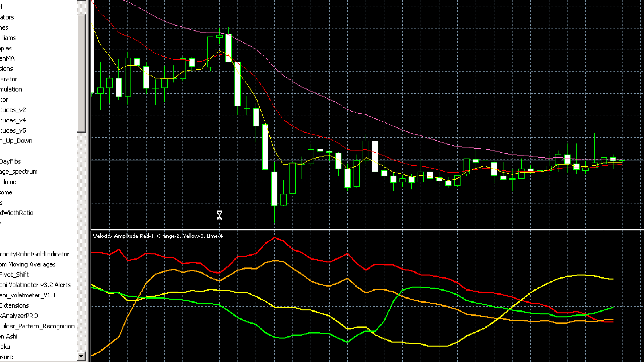This screenshot has height=362, width=644.
Task: Select the Pivot_Shift indicator entry
Action: (x=14, y=275)
